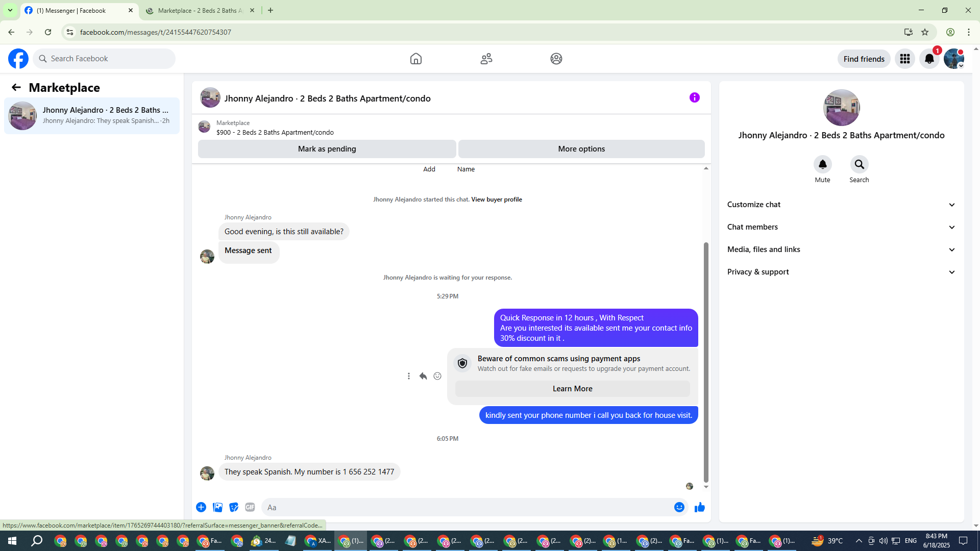Open the Chrome profile icon
Screen dimensions: 980x551
(x=950, y=32)
